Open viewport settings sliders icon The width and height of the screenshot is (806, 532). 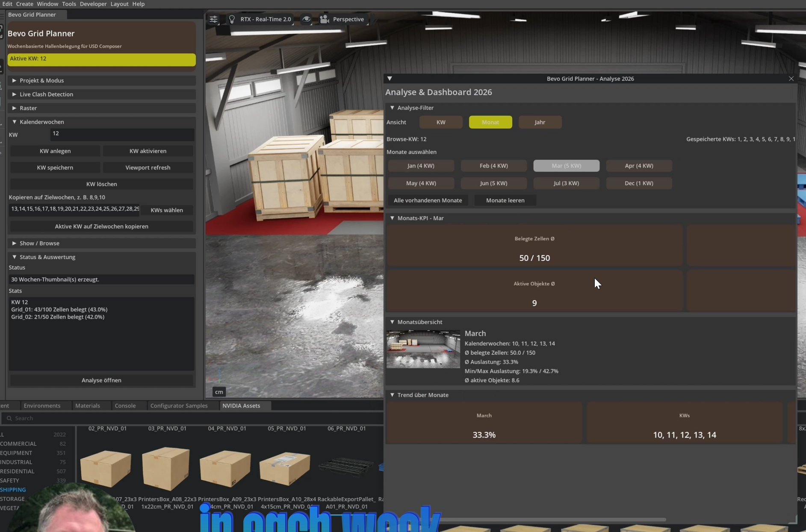coord(213,19)
